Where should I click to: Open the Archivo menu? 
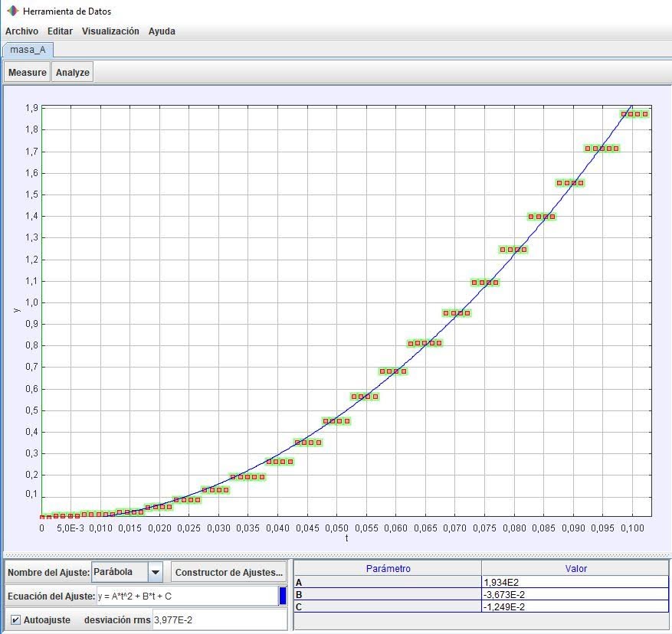point(21,31)
